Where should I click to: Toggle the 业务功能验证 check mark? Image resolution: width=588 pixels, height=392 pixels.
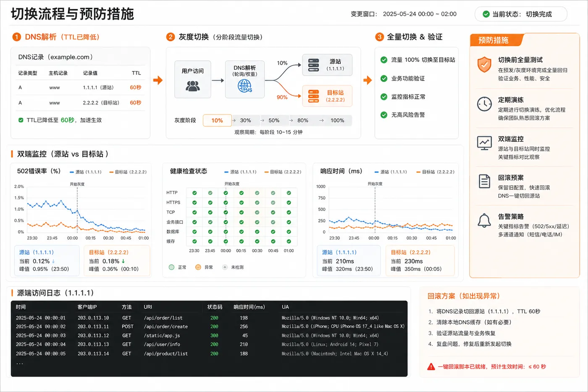click(384, 79)
